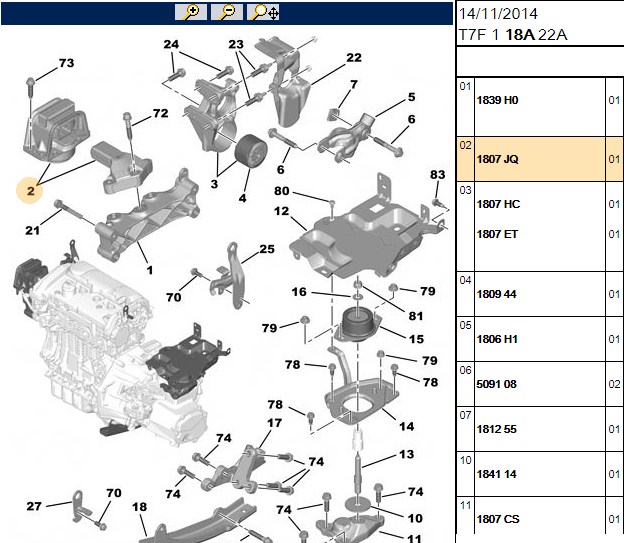Select row index 06 in parts table
This screenshot has height=543, width=624.
coord(465,370)
